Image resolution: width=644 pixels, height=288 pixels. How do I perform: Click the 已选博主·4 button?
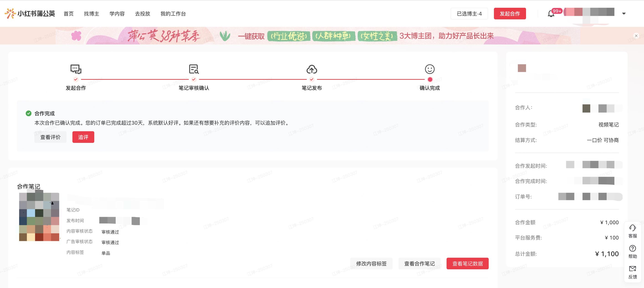[469, 14]
